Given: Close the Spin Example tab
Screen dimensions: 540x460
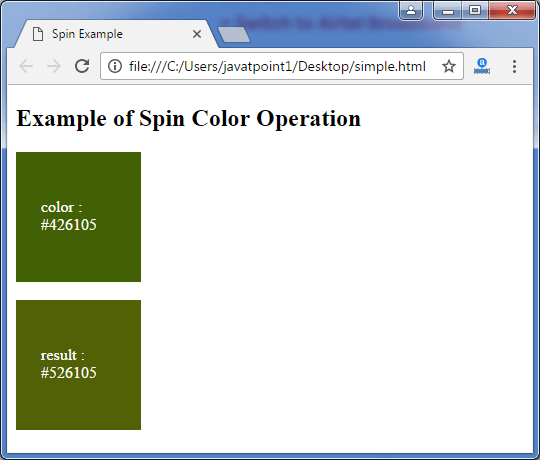Looking at the screenshot, I should click(x=197, y=34).
